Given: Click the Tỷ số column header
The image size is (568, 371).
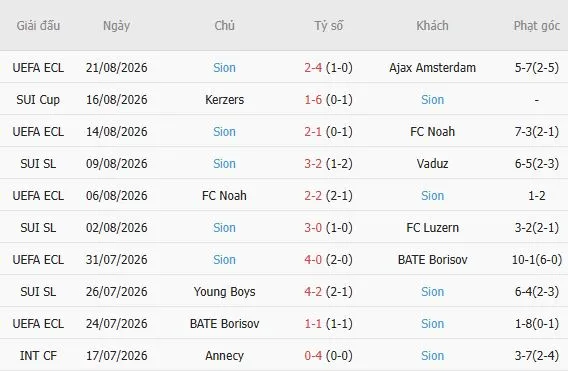Looking at the screenshot, I should [x=329, y=26].
